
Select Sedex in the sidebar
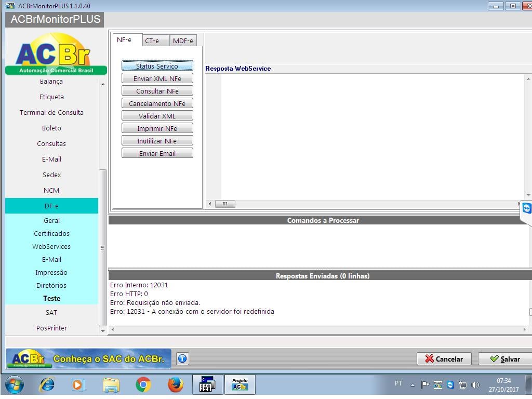[x=51, y=175]
